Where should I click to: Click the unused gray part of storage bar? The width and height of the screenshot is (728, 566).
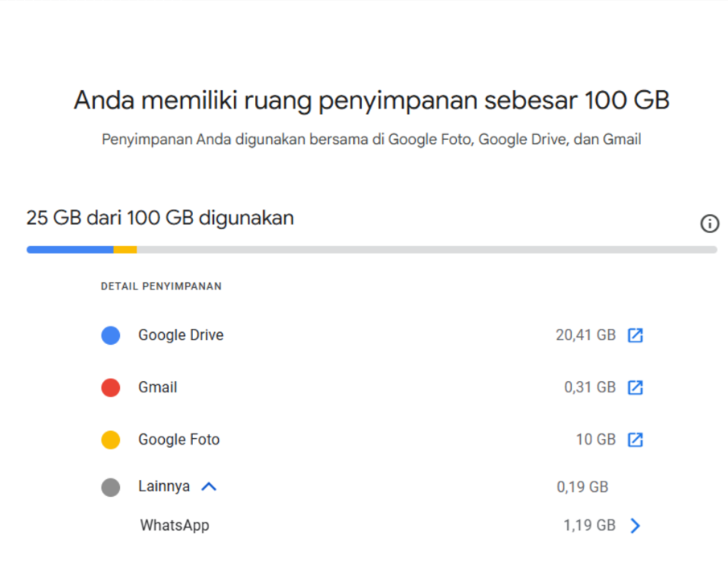pos(426,250)
